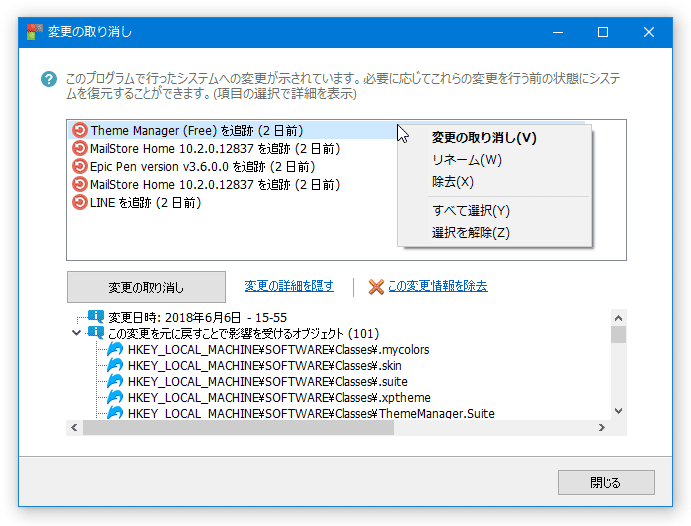The width and height of the screenshot is (691, 526).
Task: Click the app icon in the title bar
Action: coord(34,32)
